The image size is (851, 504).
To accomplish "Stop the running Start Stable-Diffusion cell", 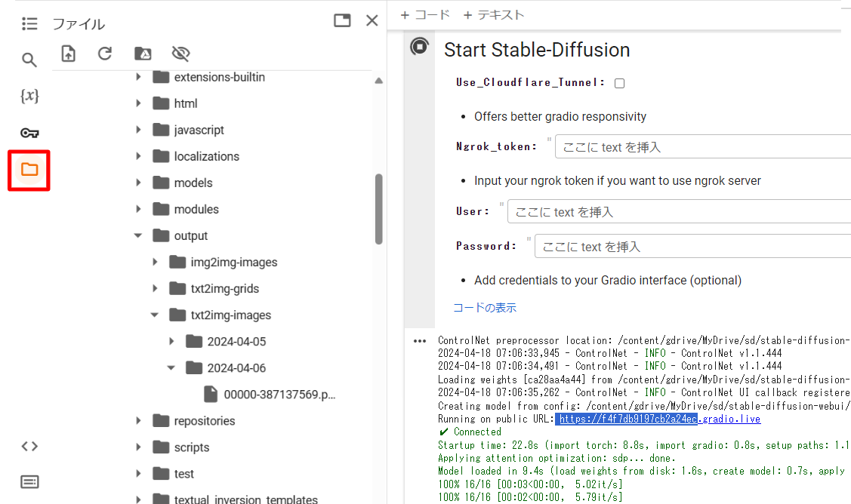I will pos(420,47).
